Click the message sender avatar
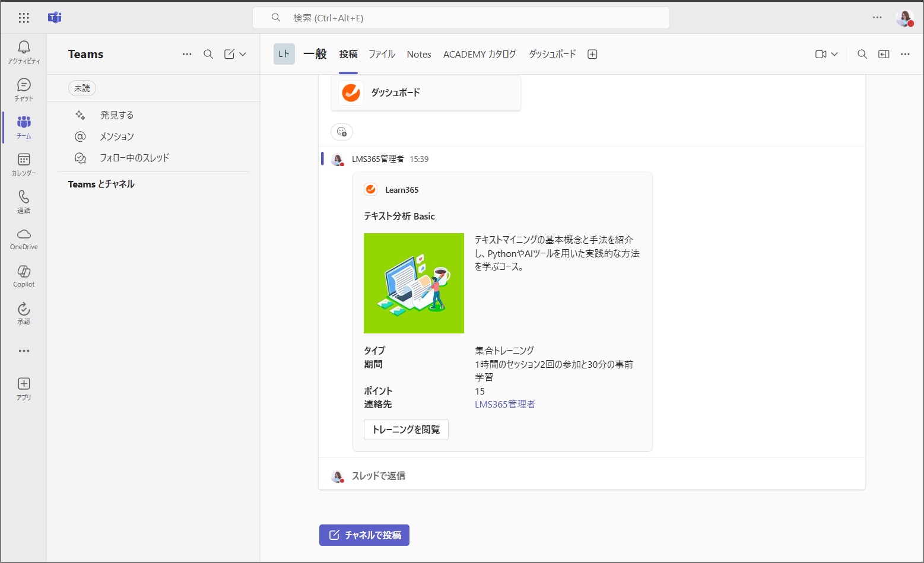The height and width of the screenshot is (563, 924). (x=337, y=159)
